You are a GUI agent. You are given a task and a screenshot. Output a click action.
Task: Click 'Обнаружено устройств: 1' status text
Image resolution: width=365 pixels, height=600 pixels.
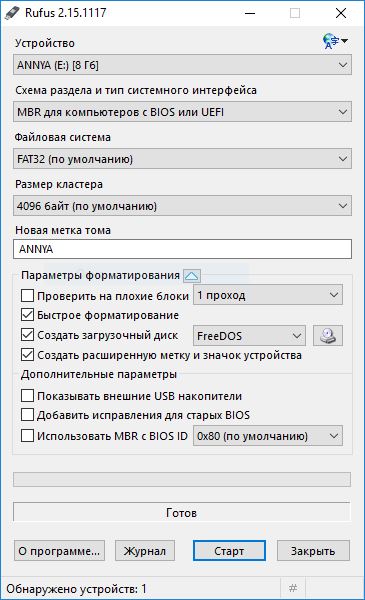click(77, 589)
